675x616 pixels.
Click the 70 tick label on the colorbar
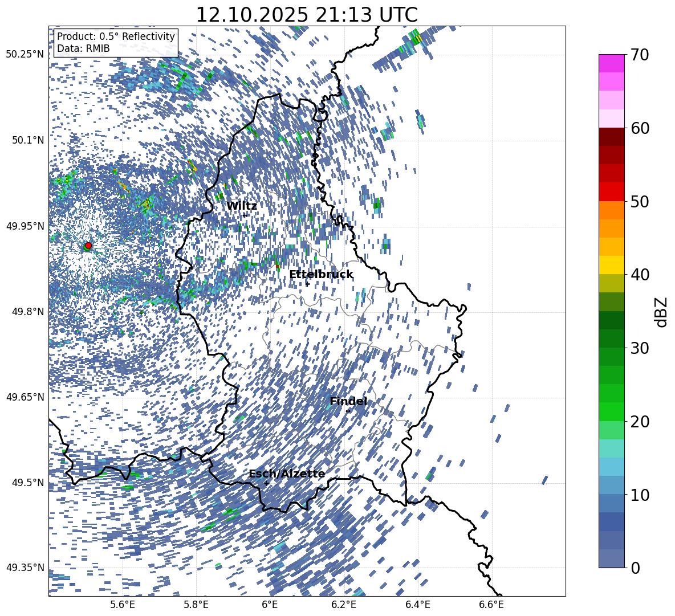641,55
